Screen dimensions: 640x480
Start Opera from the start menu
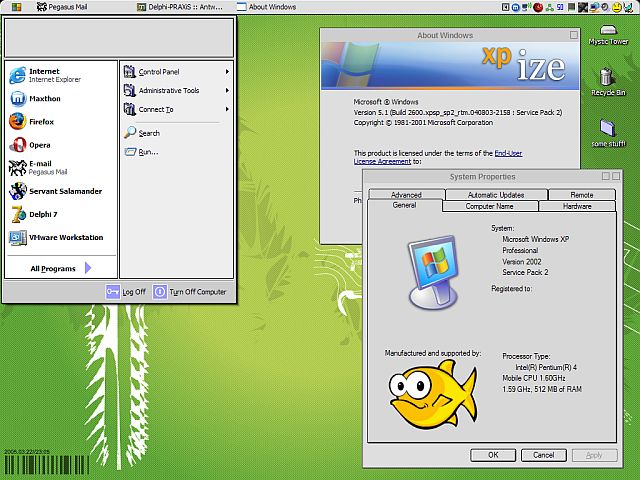click(61, 145)
